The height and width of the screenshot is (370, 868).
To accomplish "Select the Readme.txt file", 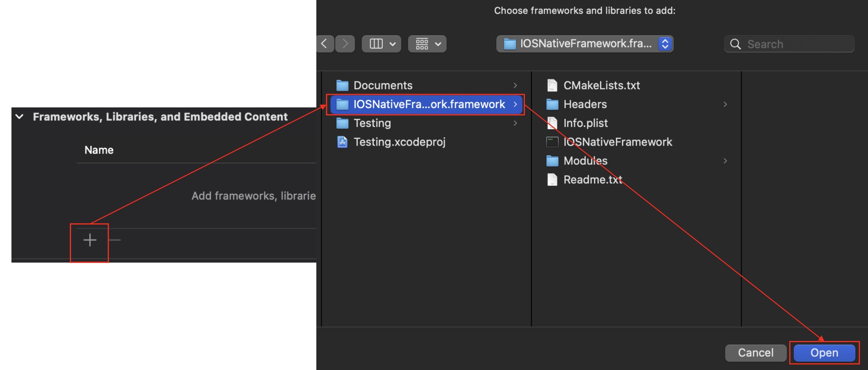I will [x=593, y=179].
